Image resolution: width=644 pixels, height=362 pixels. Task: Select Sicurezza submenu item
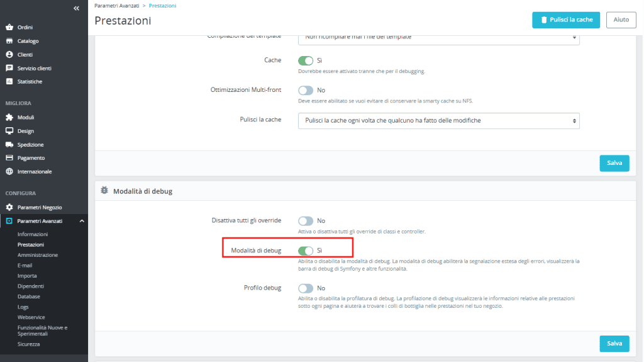(28, 344)
